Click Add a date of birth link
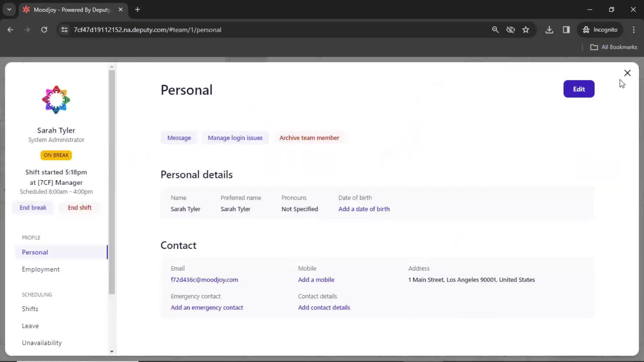 click(364, 209)
